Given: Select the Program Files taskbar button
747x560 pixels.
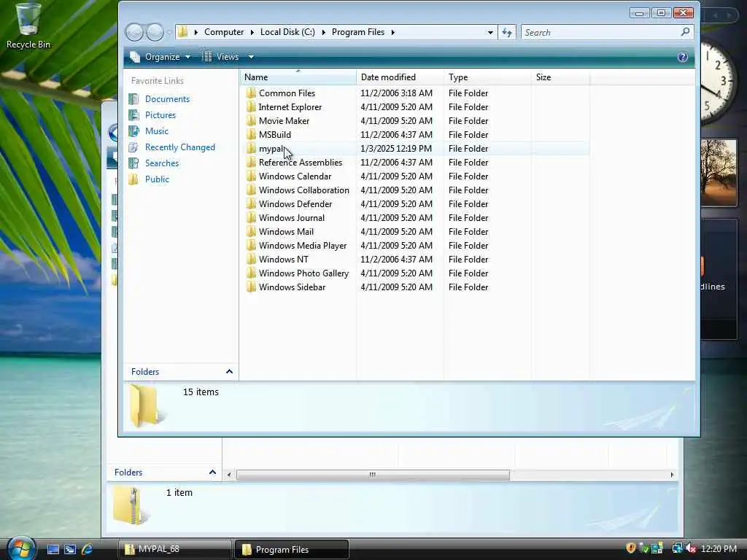Looking at the screenshot, I should click(292, 550).
